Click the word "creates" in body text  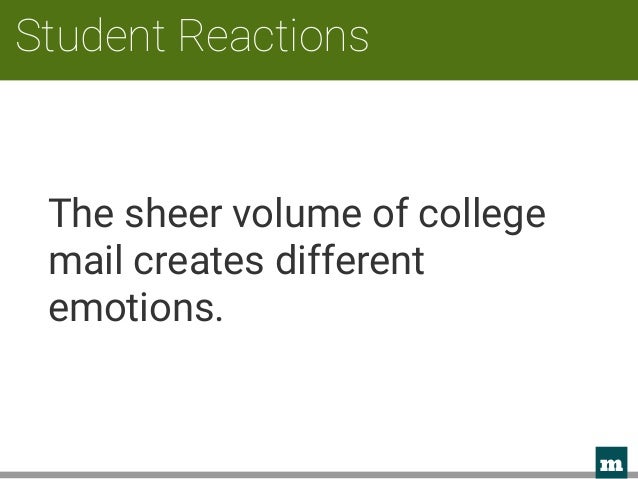pyautogui.click(x=199, y=261)
